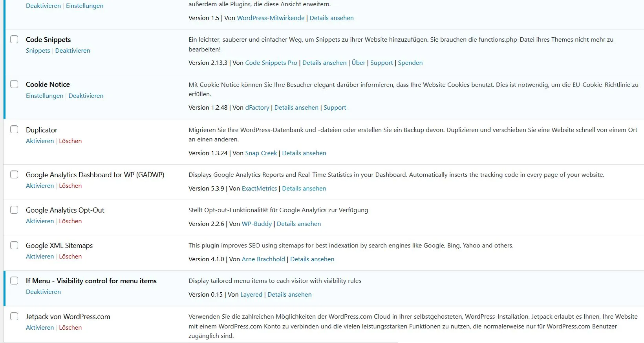Open Einstellungen link in the topmost row
The width and height of the screenshot is (644, 343).
pos(85,6)
